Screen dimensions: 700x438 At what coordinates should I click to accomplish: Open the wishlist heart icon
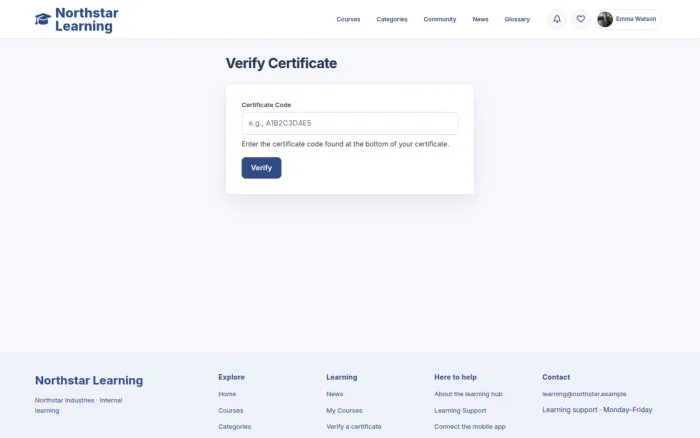[x=580, y=19]
